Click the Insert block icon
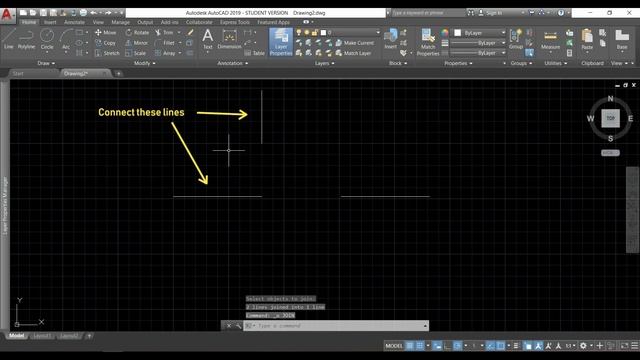 pos(391,39)
